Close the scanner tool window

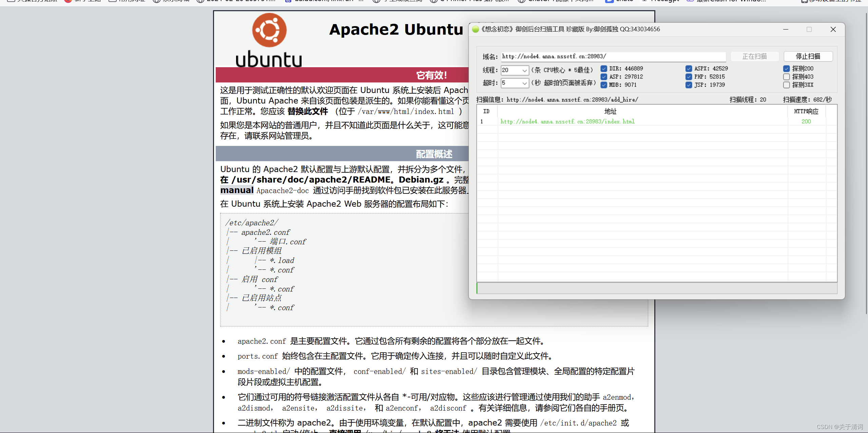coord(833,30)
